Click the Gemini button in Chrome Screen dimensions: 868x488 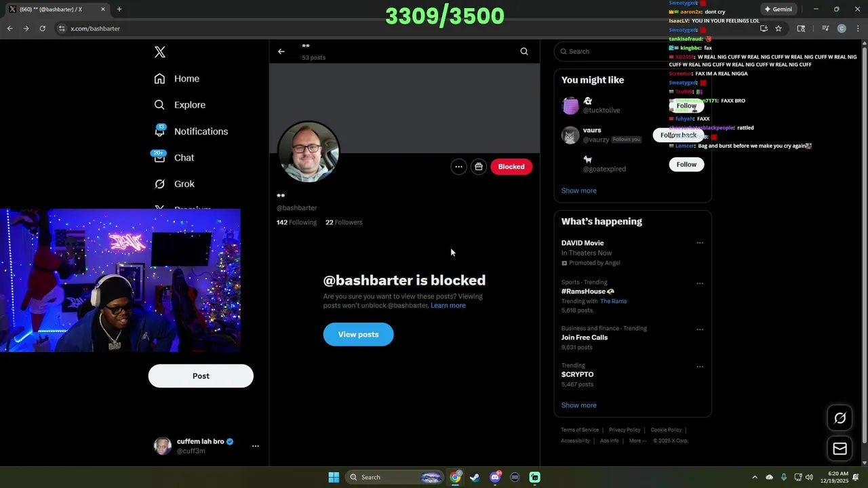778,9
